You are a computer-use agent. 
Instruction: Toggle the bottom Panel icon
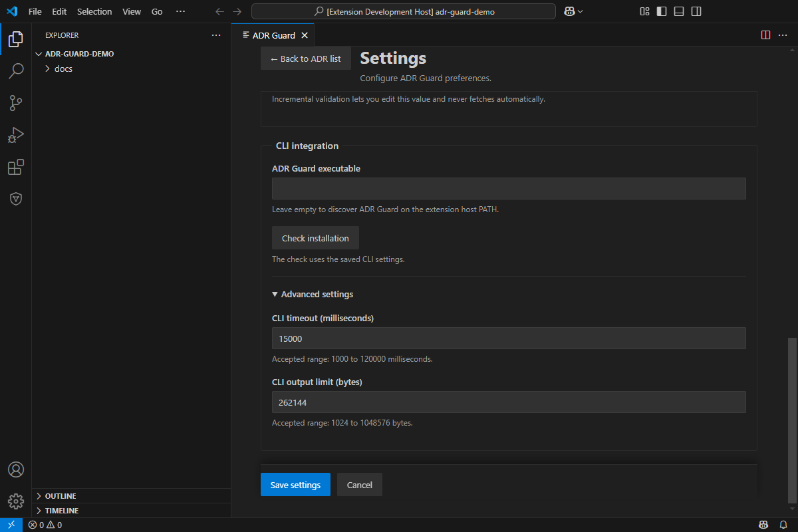[679, 11]
